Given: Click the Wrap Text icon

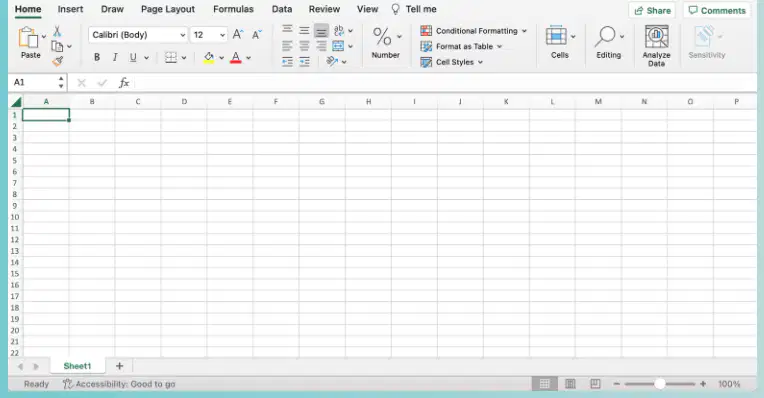Looking at the screenshot, I should [339, 31].
